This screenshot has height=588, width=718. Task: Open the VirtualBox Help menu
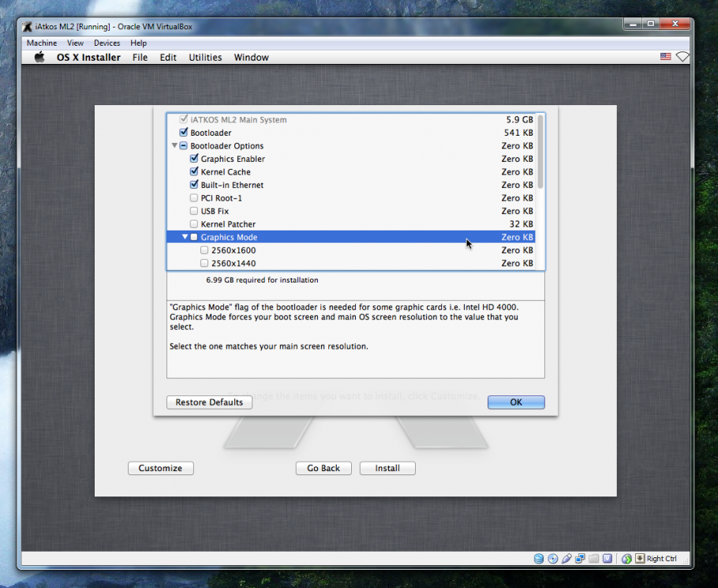click(x=138, y=43)
